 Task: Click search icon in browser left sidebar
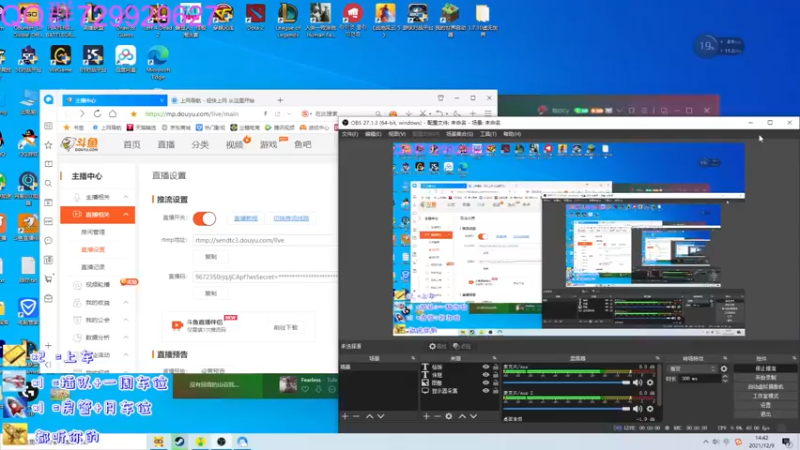tap(48, 183)
